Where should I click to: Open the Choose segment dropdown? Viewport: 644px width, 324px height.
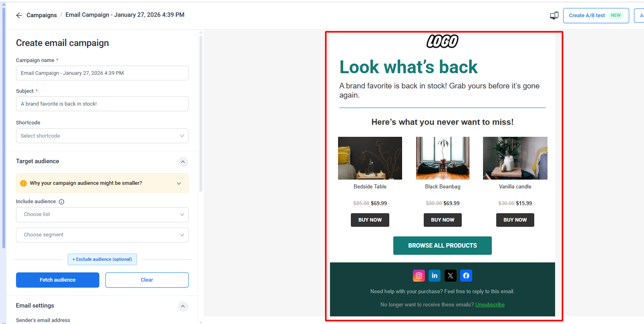point(102,235)
